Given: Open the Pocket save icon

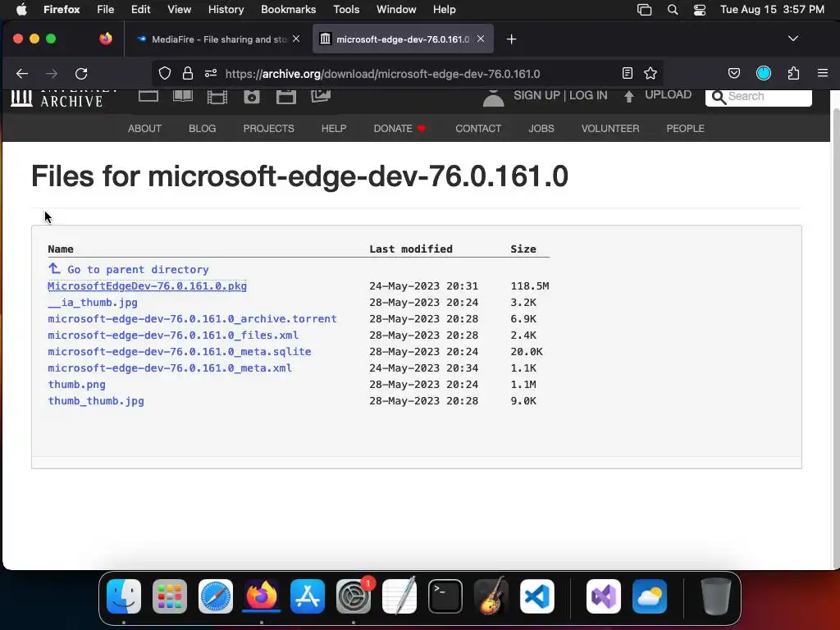Looking at the screenshot, I should pyautogui.click(x=734, y=73).
